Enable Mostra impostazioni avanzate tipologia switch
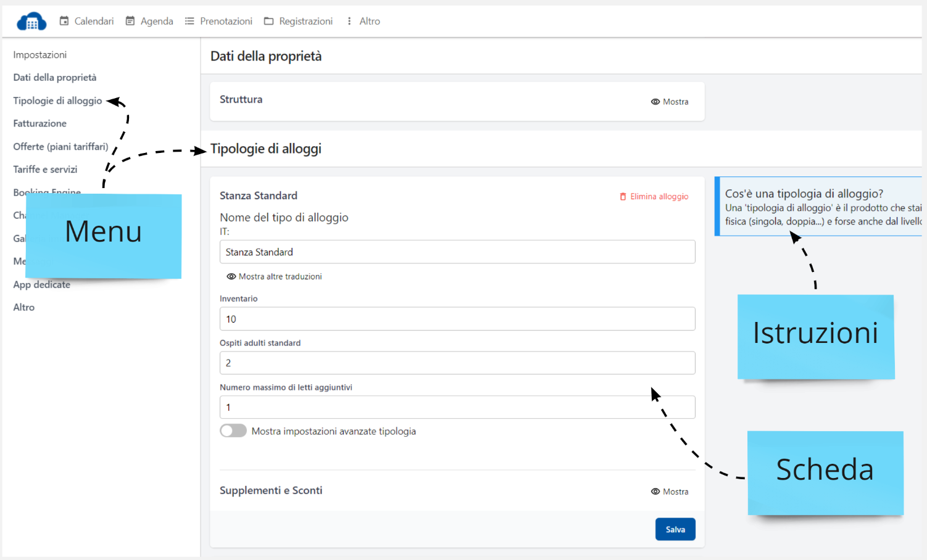Screen dimensions: 927x560 [233, 431]
